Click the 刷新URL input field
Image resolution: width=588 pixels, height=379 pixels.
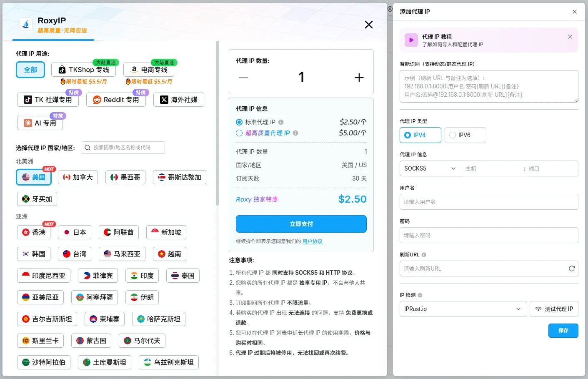coord(489,269)
